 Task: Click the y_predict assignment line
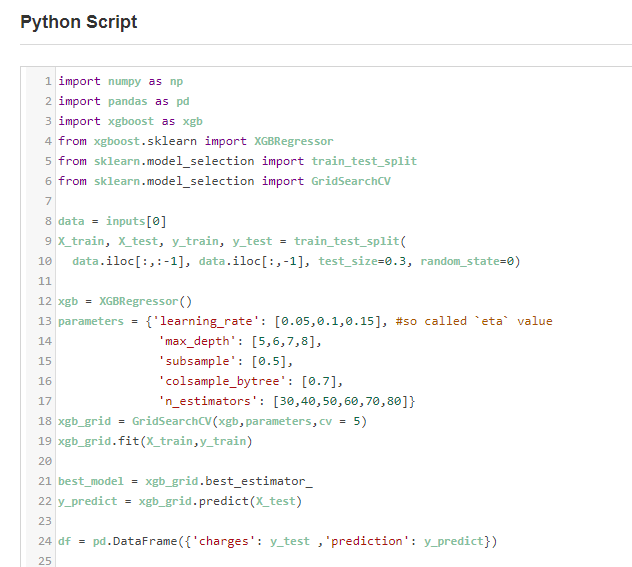[x=180, y=501]
